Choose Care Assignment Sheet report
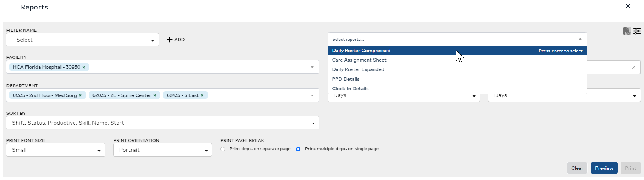The height and width of the screenshot is (180, 644). 359,60
